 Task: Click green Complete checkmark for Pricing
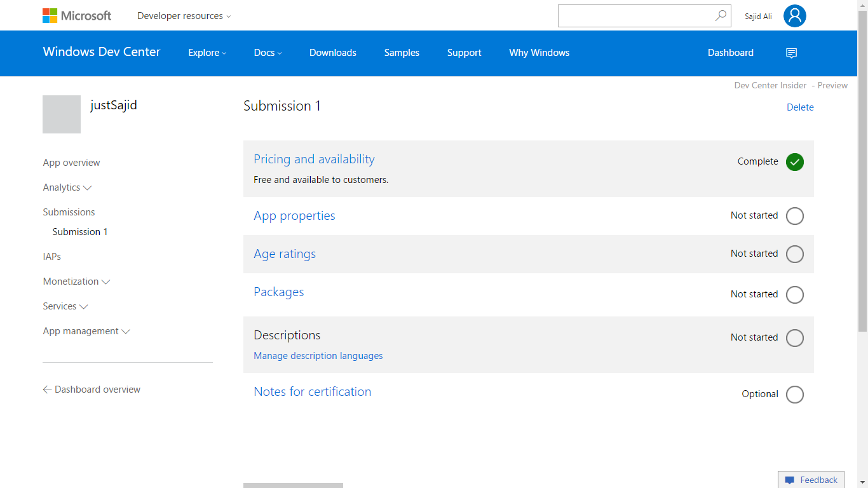(795, 162)
